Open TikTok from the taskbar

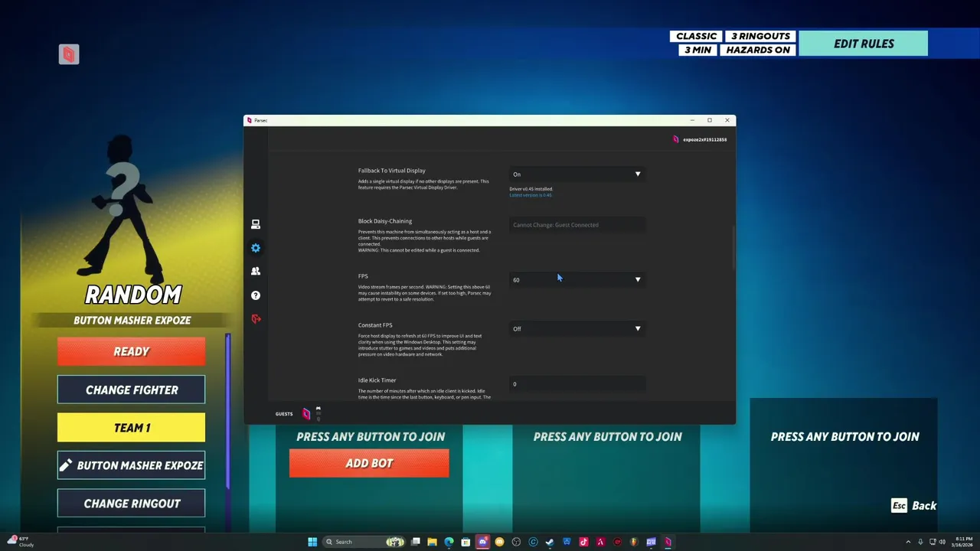click(x=583, y=542)
